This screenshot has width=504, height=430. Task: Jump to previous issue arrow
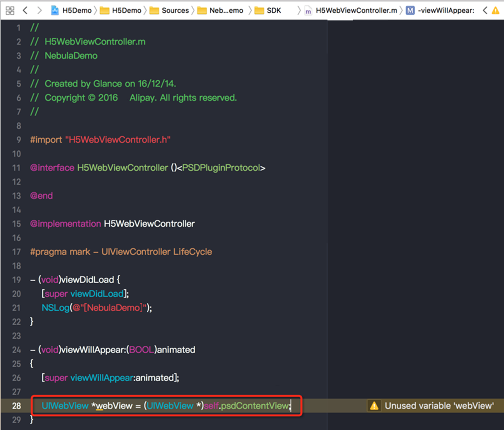click(x=485, y=10)
